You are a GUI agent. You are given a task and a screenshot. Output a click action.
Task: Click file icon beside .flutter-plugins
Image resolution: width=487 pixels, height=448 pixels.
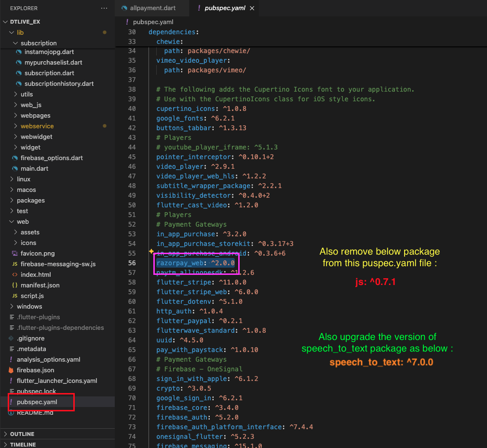(12, 317)
